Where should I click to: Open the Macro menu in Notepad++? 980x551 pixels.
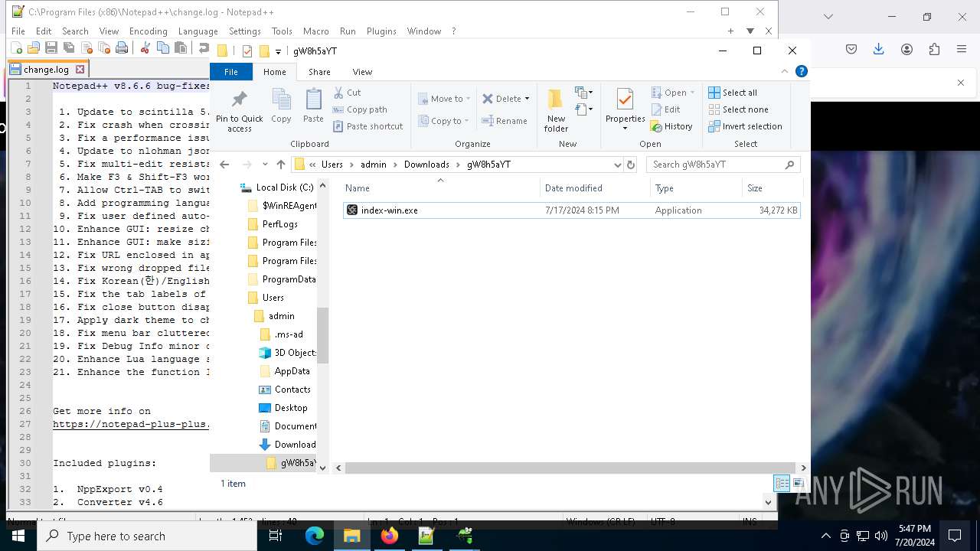click(315, 31)
